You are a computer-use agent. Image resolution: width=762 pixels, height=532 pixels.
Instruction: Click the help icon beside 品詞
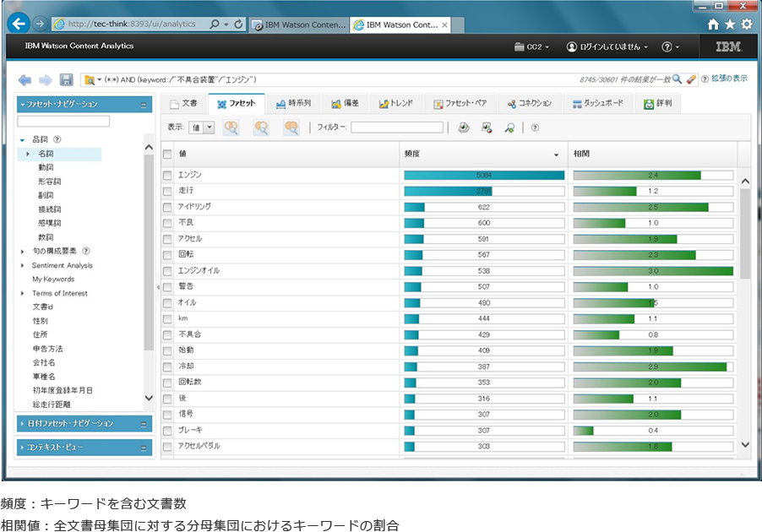(57, 139)
